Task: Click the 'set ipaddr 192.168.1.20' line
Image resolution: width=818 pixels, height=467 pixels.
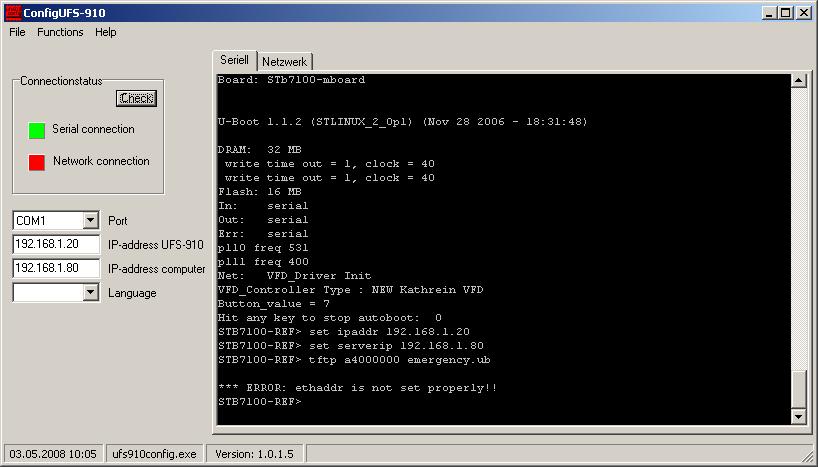Action: click(344, 332)
